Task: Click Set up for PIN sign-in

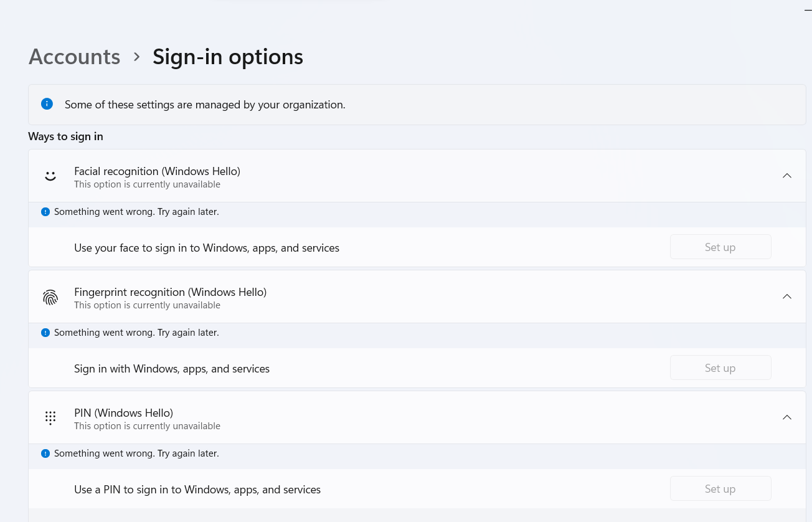Action: coord(720,488)
